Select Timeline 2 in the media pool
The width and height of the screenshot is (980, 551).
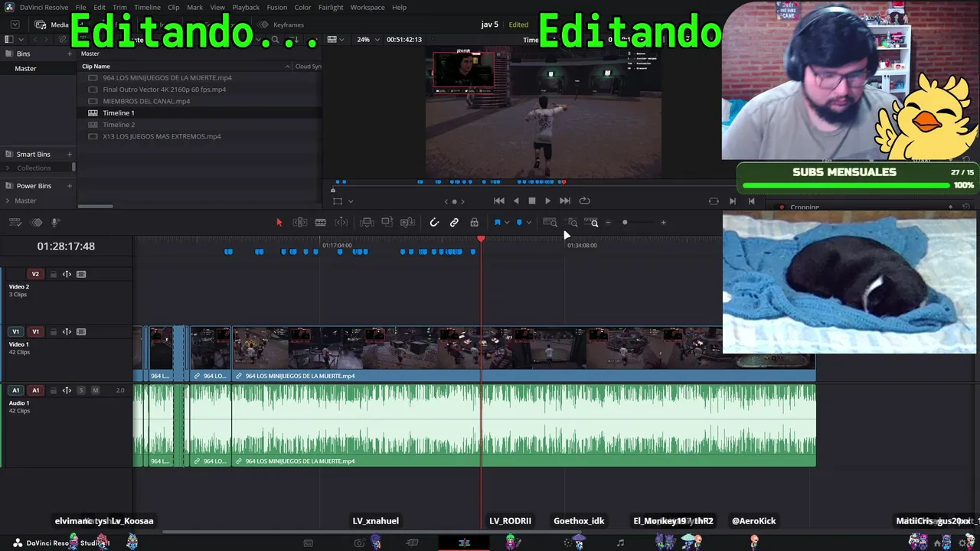pyautogui.click(x=119, y=125)
